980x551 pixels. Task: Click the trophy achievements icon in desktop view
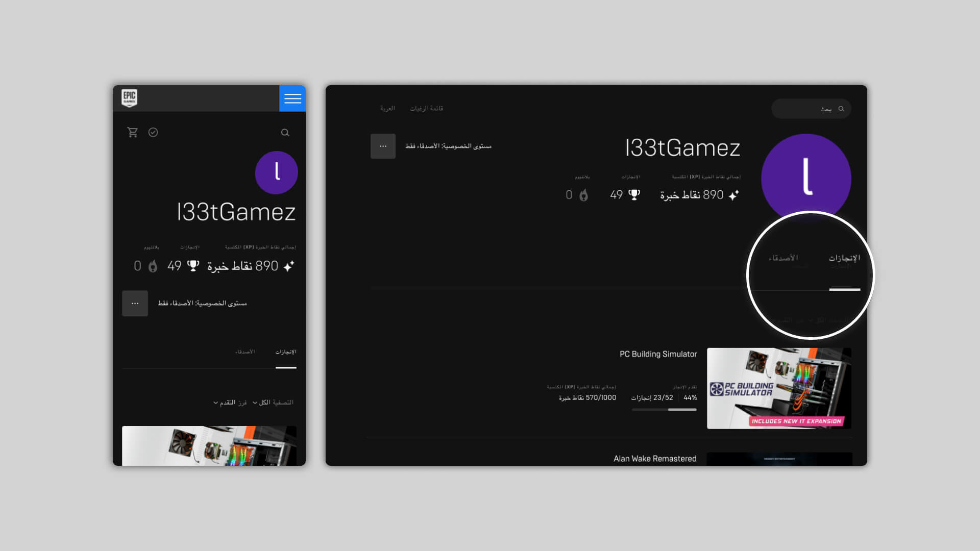pyautogui.click(x=634, y=195)
